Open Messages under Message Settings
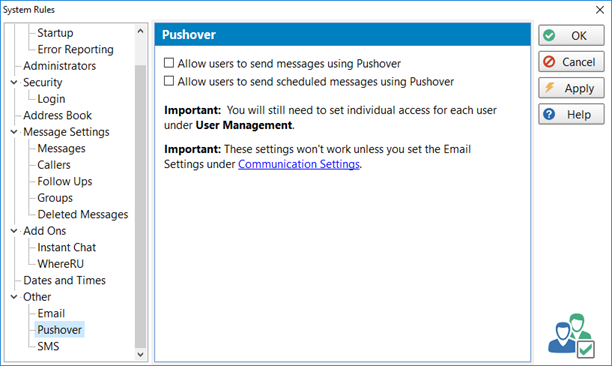This screenshot has height=366, width=612. click(x=61, y=148)
